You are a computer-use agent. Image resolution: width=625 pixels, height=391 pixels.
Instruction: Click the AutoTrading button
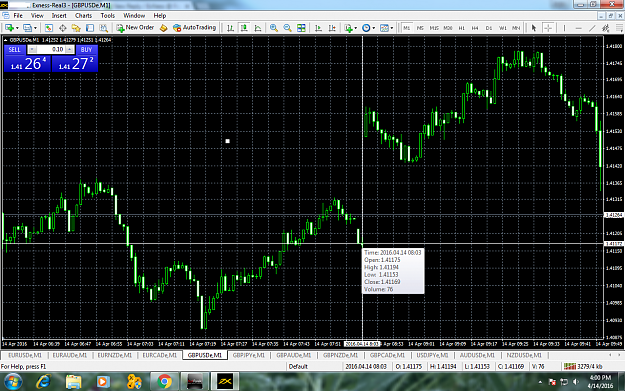[195, 28]
